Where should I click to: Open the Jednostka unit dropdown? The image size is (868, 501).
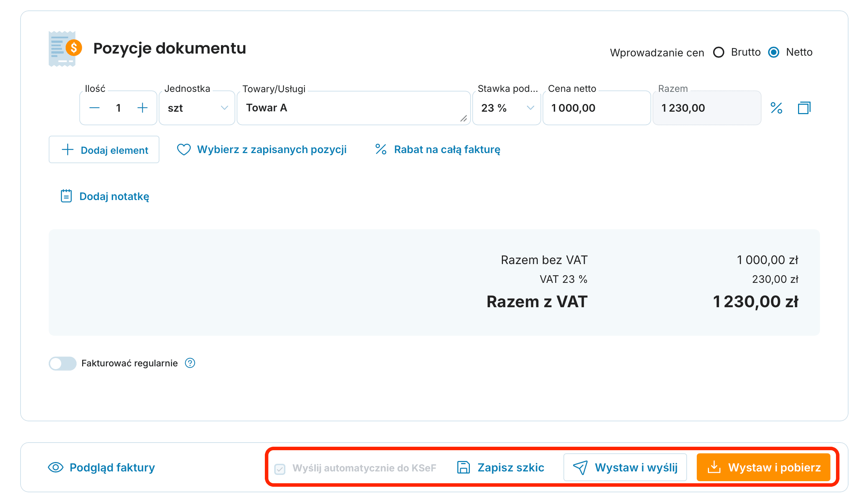197,108
